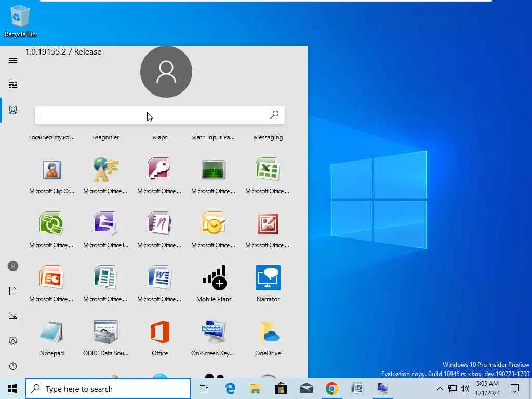Expand the Start menu hamburger navigation
This screenshot has height=399, width=532.
pos(13,61)
